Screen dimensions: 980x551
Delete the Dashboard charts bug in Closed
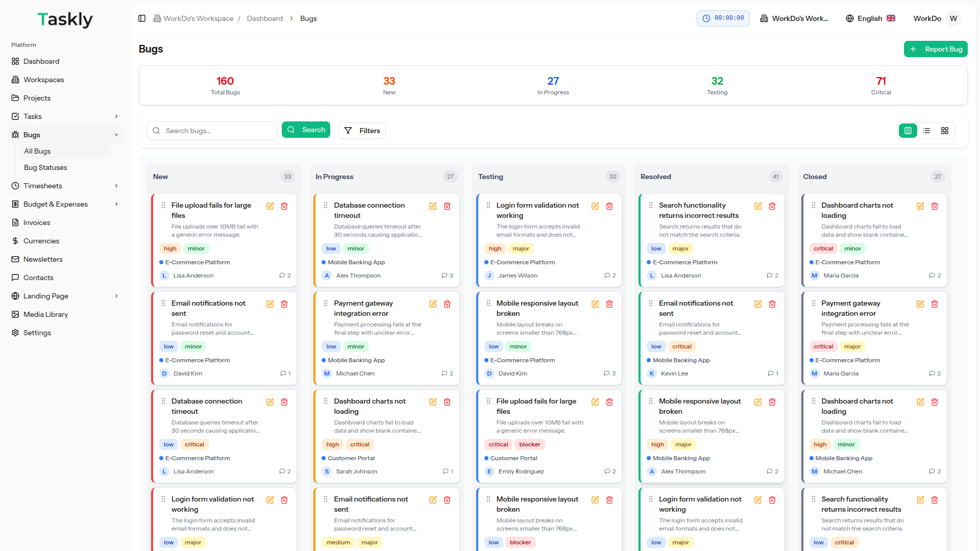[935, 206]
